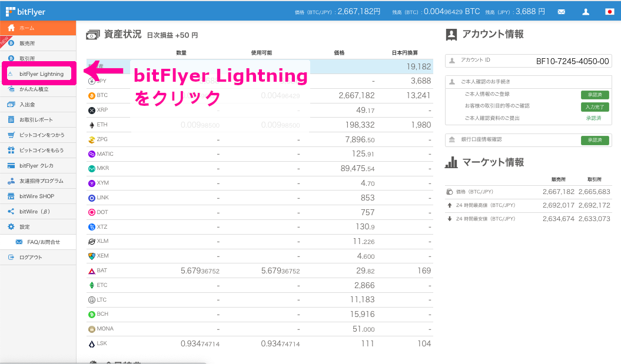This screenshot has width=621, height=364.
Task: Click the MONA coin icon
Action: (x=91, y=329)
